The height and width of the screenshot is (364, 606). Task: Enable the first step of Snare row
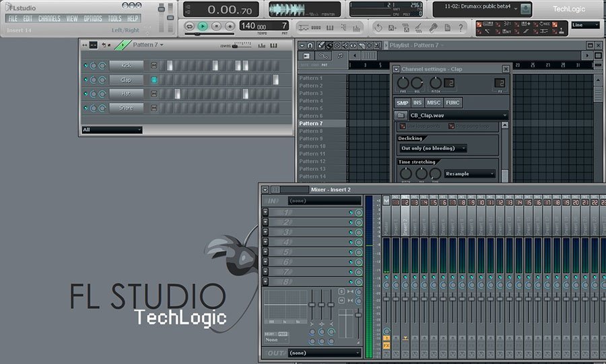point(162,108)
